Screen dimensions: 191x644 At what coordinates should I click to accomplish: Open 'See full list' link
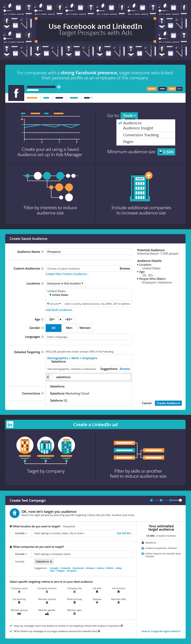124,533
